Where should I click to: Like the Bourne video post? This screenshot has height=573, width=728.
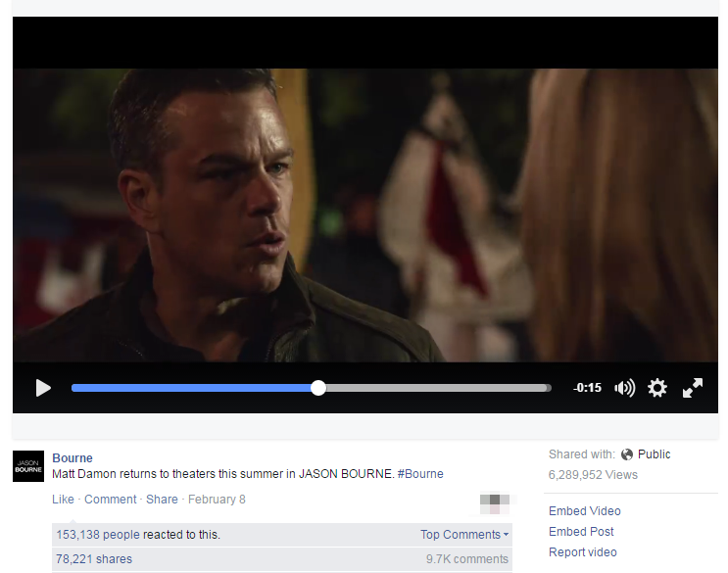63,500
